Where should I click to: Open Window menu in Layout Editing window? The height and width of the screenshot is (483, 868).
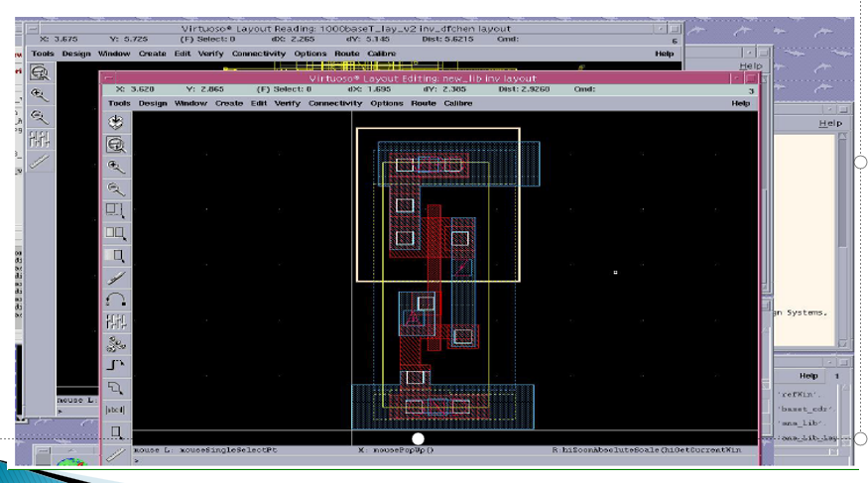pos(190,103)
